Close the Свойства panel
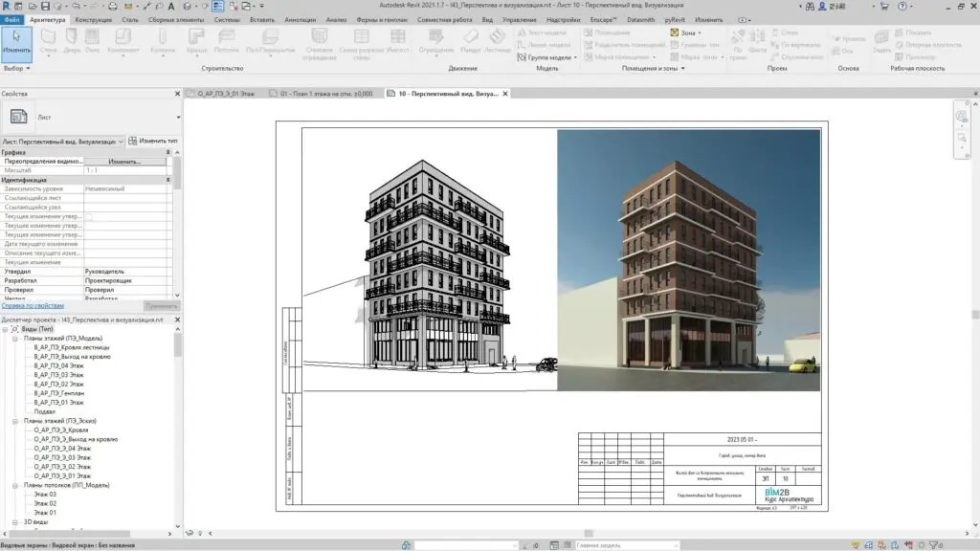Screen dimensions: 980x551 [177, 94]
